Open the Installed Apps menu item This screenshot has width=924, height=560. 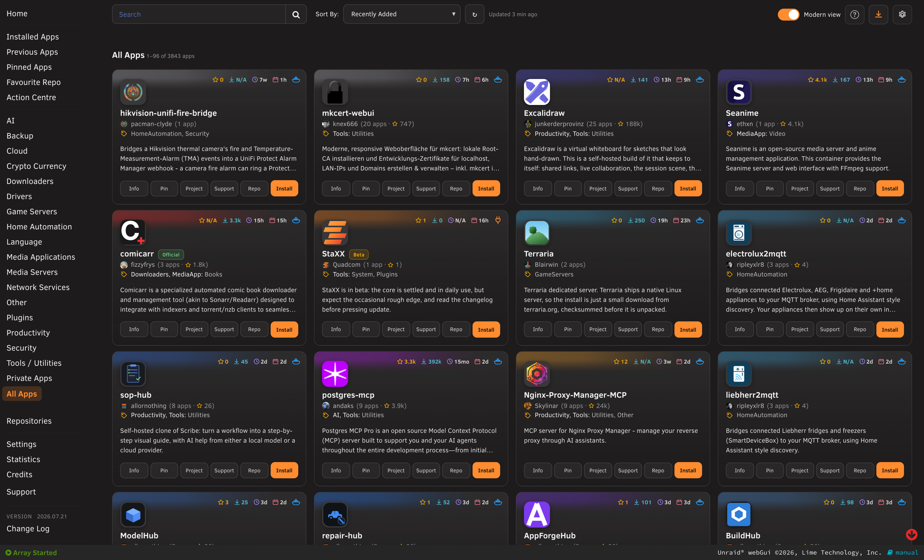[33, 37]
